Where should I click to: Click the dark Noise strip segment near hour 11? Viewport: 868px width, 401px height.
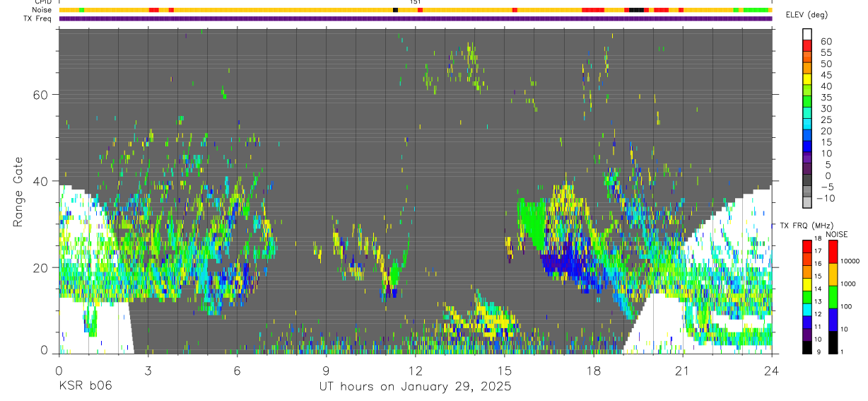(395, 10)
